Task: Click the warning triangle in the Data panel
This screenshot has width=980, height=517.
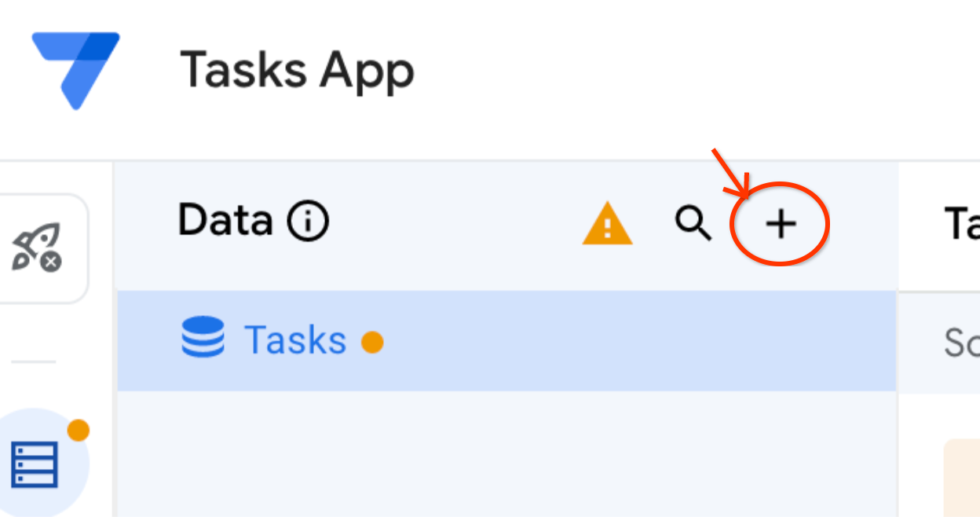Action: (606, 225)
